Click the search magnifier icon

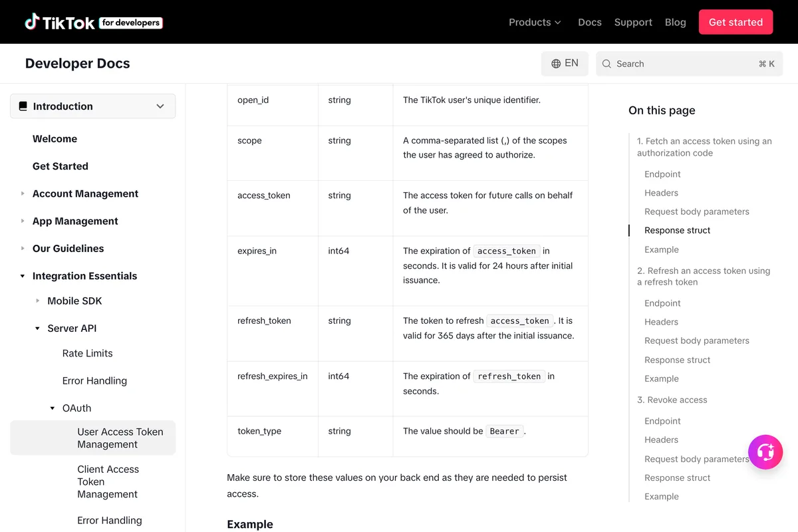(x=606, y=64)
